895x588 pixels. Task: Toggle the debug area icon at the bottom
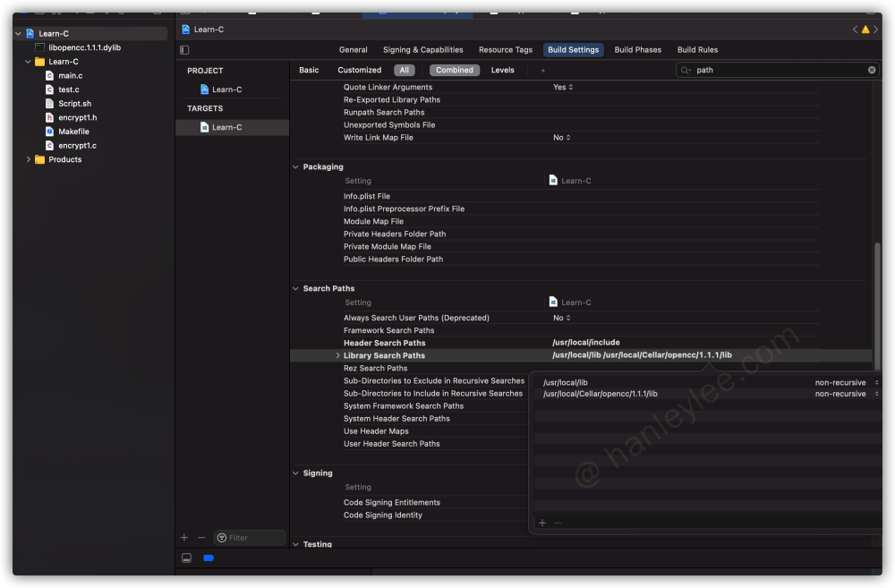click(x=187, y=558)
